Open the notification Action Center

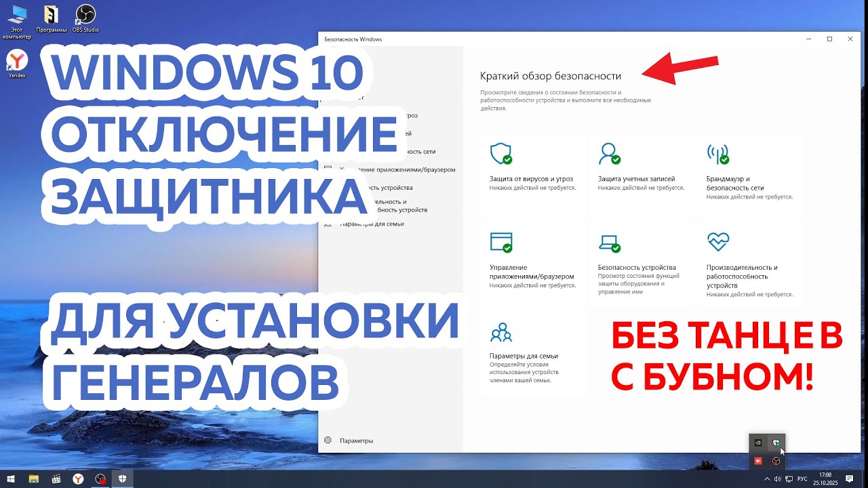point(850,479)
